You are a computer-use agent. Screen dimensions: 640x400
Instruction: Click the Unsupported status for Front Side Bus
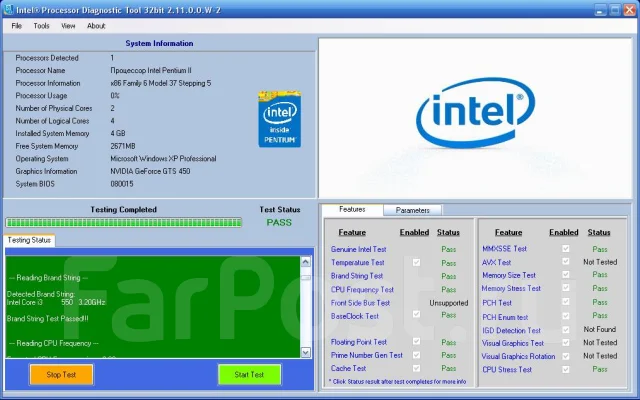449,303
